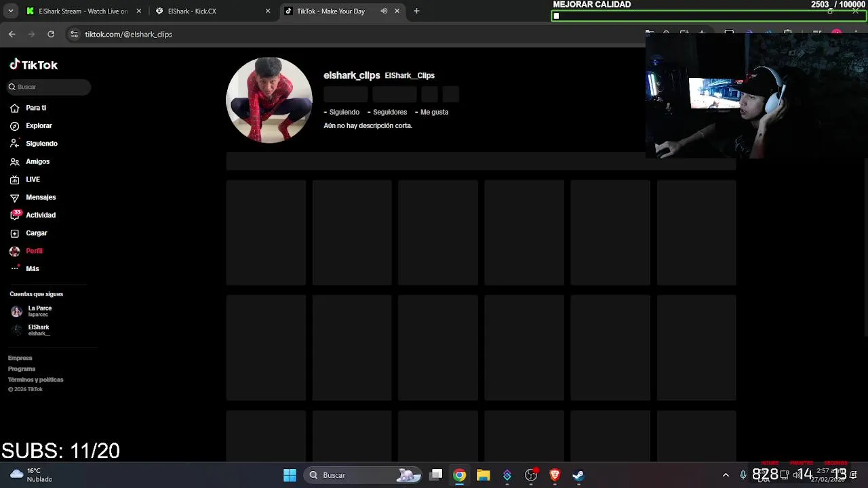Open the Windows Start menu

(290, 475)
